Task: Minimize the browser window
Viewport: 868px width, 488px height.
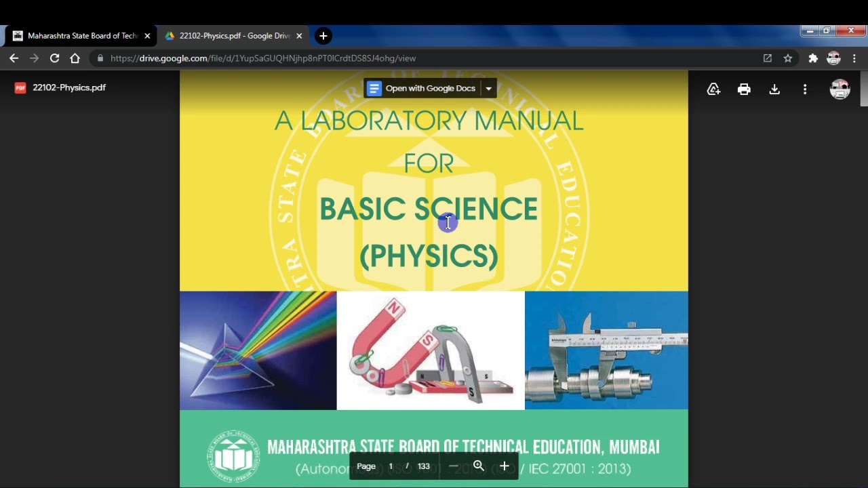Action: pos(810,30)
